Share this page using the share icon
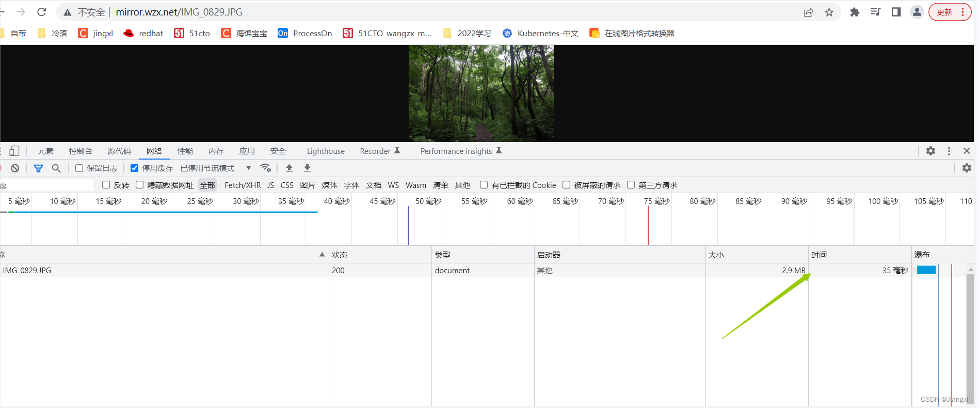 click(x=809, y=12)
